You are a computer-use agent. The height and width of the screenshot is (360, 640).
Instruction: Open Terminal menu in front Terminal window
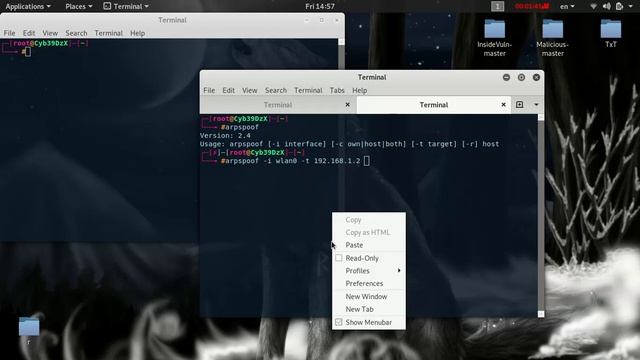point(308,90)
